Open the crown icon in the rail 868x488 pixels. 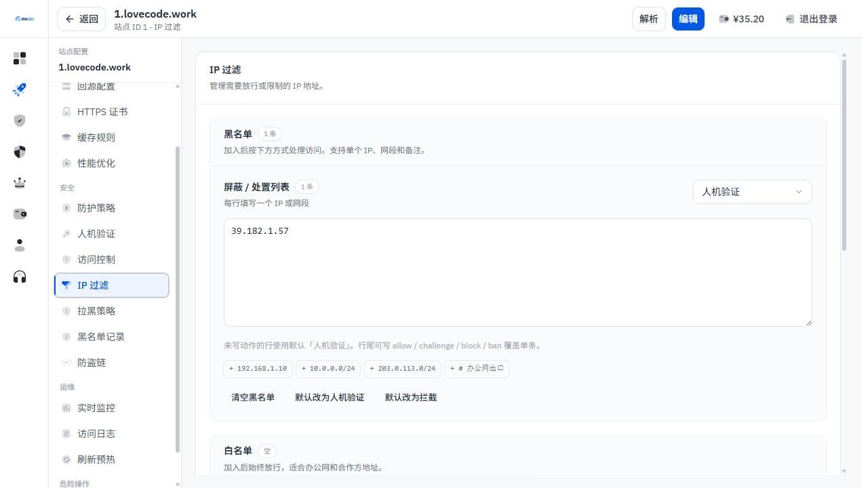pyautogui.click(x=20, y=183)
